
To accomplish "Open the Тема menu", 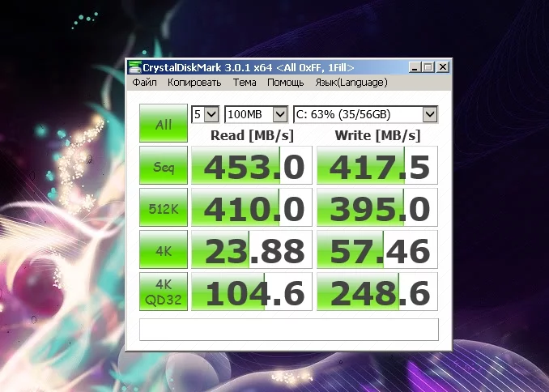I will point(245,83).
